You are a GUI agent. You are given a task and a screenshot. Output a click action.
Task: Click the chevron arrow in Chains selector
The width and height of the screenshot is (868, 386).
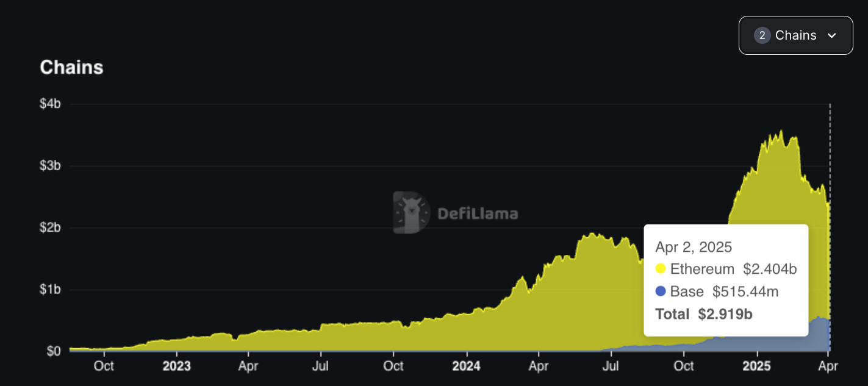coord(831,36)
